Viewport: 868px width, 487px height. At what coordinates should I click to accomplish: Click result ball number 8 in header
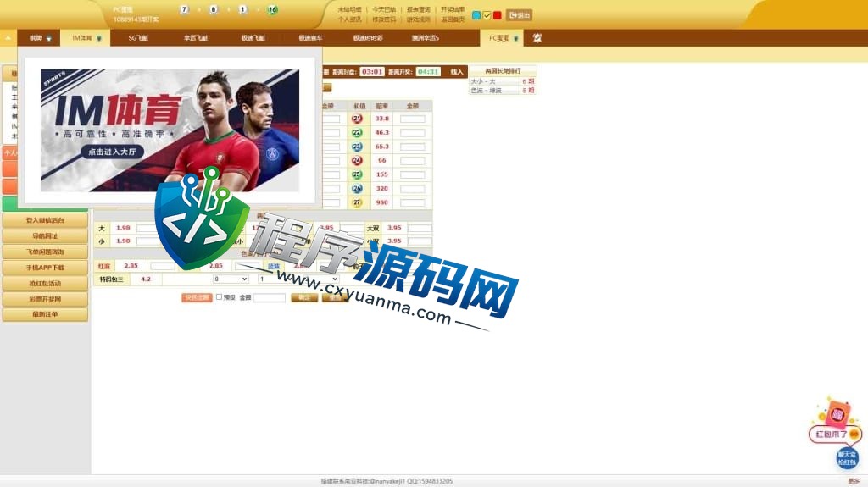coord(214,9)
